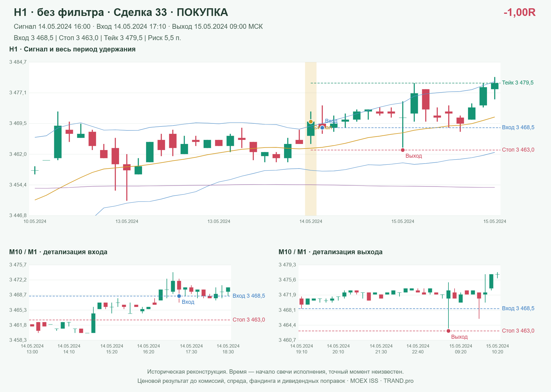
Task: Click the title "Сделка 33 · ПОКУПКА"
Action: click(x=171, y=12)
